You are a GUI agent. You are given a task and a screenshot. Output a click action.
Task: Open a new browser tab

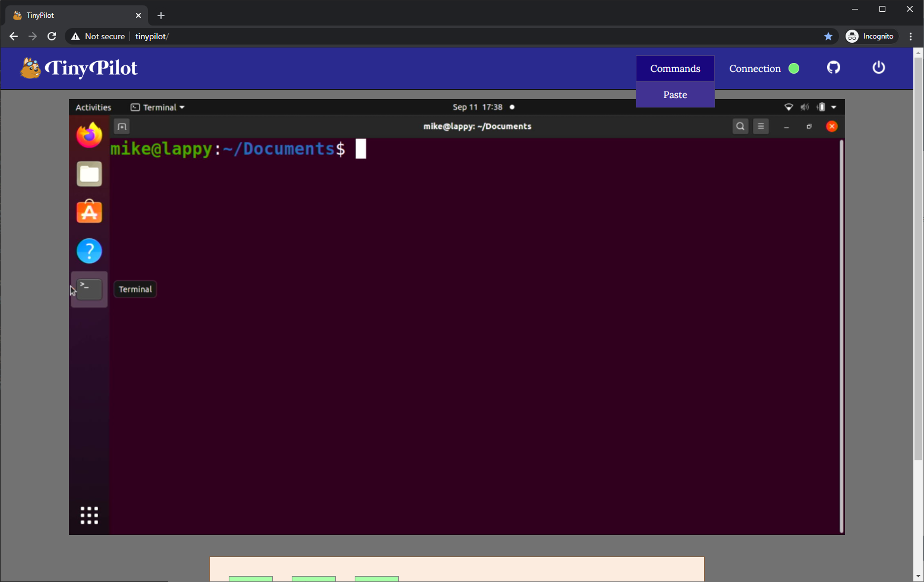tap(161, 15)
